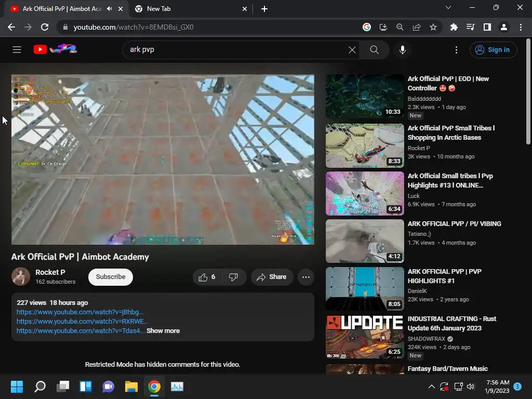The height and width of the screenshot is (399, 532).
Task: Click the address bar URL
Action: tap(134, 27)
